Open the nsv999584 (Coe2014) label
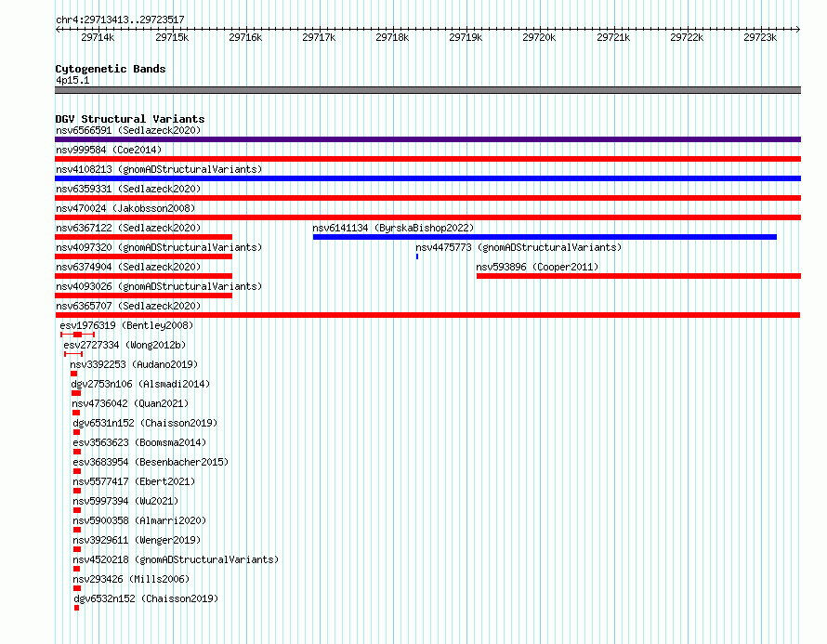Image resolution: width=827 pixels, height=644 pixels. coord(109,150)
